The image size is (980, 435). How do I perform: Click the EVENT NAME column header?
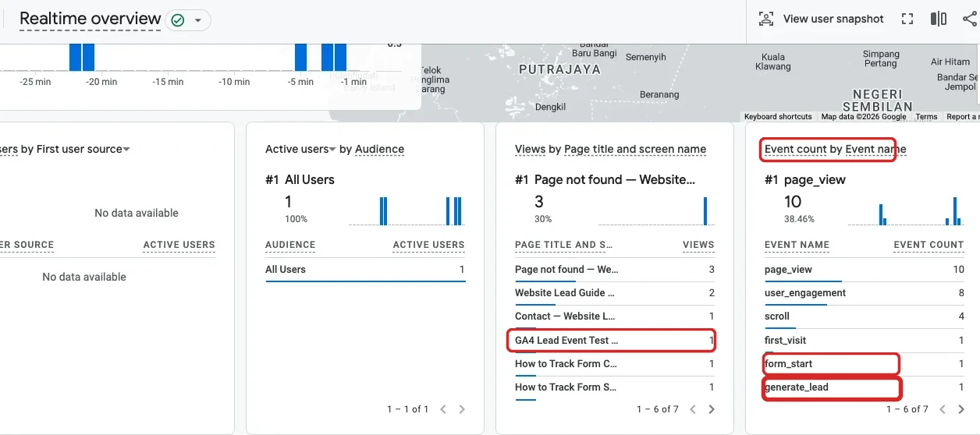point(797,245)
